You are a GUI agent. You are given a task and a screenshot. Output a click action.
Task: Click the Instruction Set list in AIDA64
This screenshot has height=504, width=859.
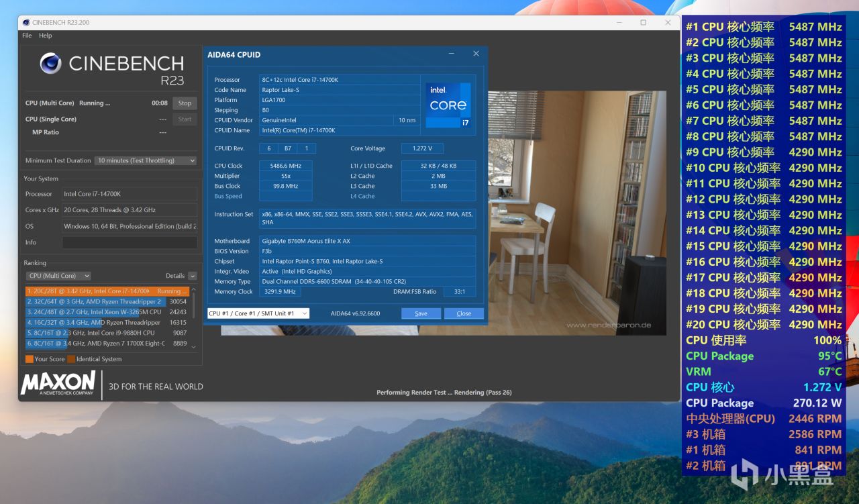[368, 218]
